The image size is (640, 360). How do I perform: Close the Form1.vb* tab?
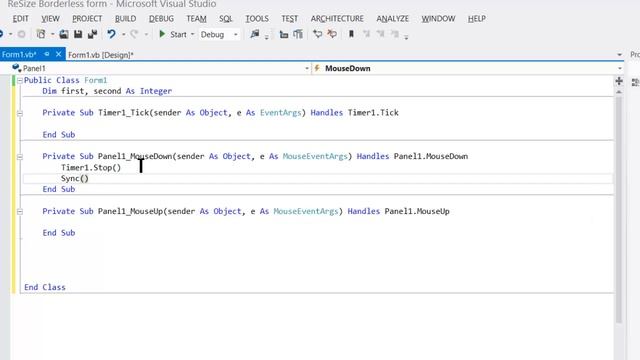point(58,54)
